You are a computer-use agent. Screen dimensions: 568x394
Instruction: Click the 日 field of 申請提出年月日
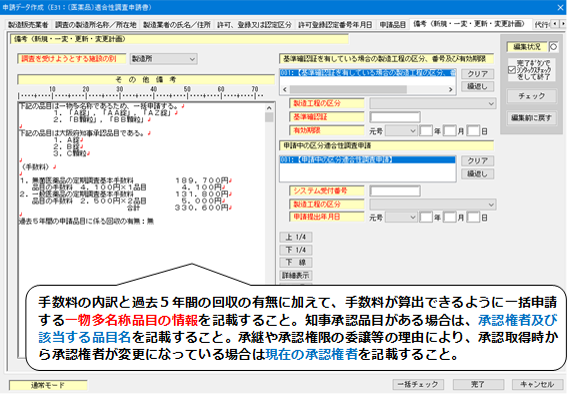473,217
